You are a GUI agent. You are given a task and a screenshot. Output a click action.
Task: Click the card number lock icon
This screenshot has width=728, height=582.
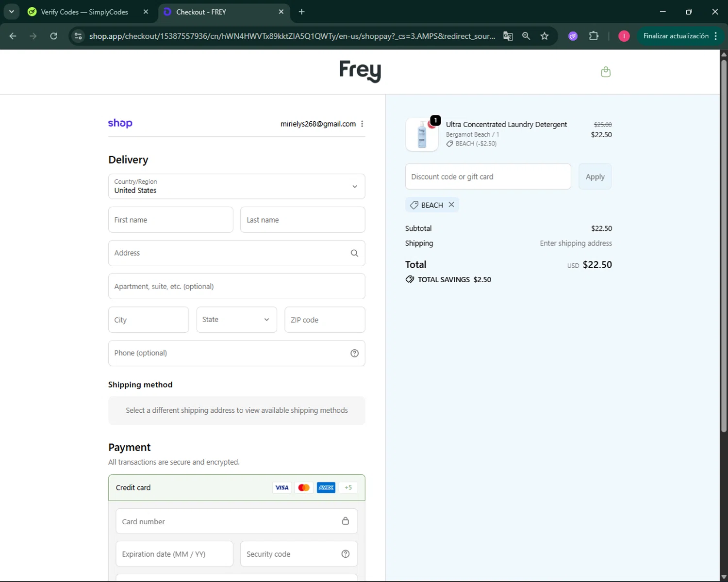pos(346,521)
